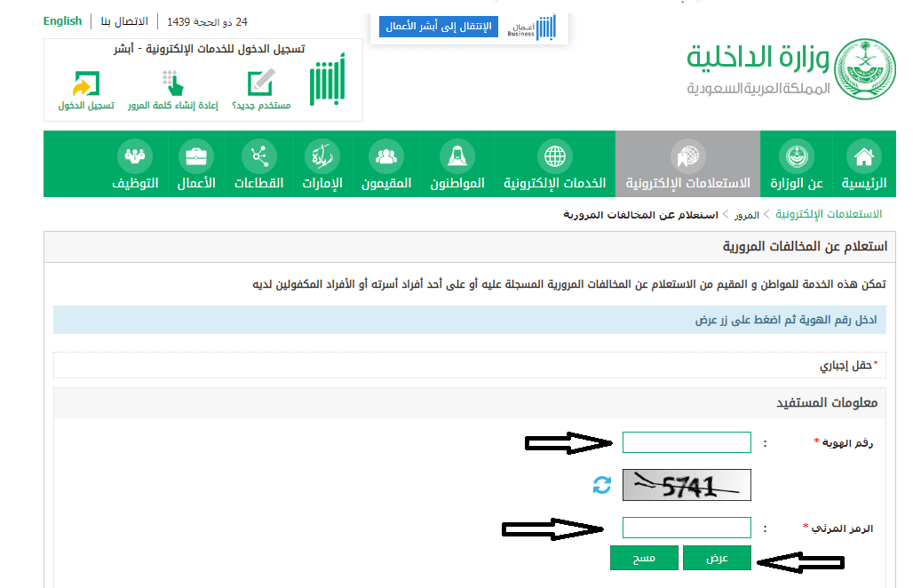Switch language to English
913x588 pixels.
coord(62,20)
